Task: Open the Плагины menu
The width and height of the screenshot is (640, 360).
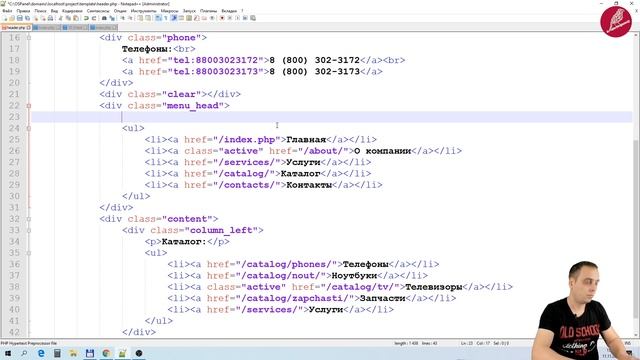Action: tap(209, 11)
